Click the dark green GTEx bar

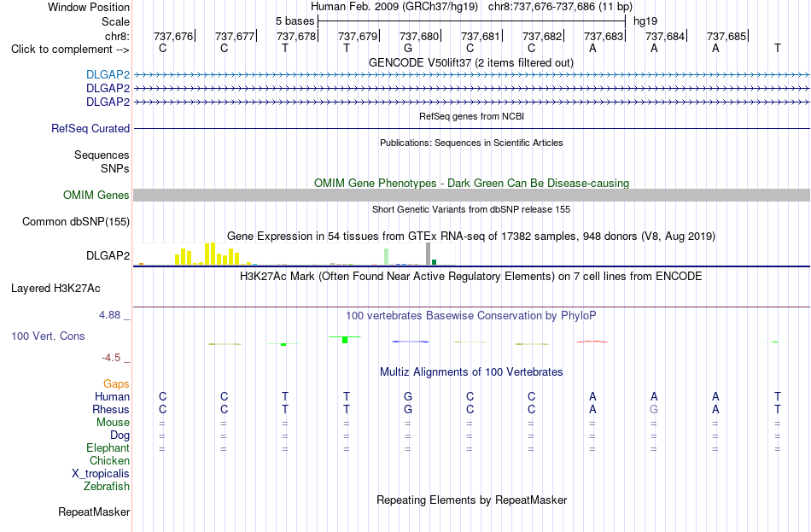[434, 262]
